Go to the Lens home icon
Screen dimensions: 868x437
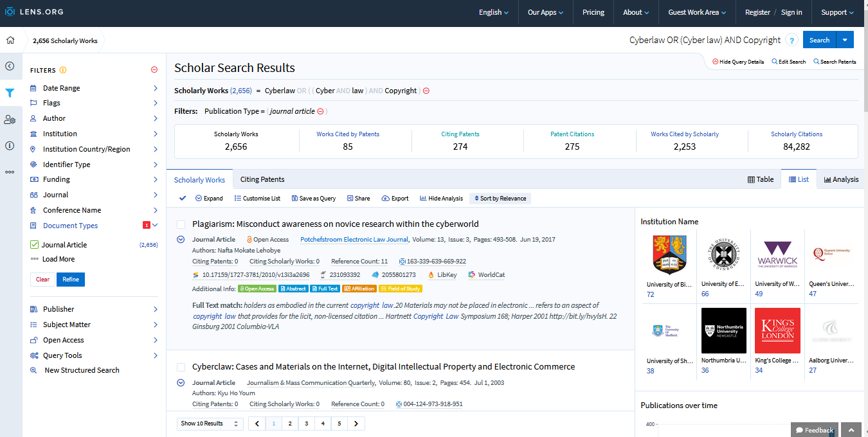(x=10, y=40)
